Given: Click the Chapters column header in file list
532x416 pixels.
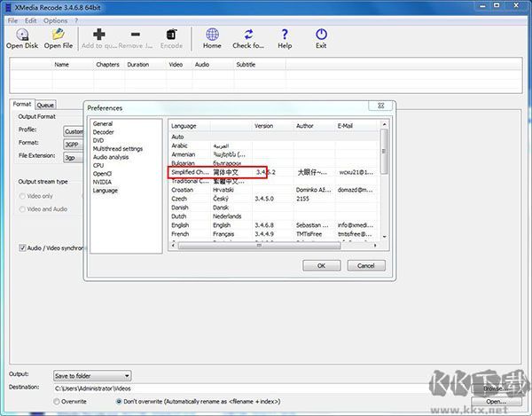Looking at the screenshot, I should point(108,65).
